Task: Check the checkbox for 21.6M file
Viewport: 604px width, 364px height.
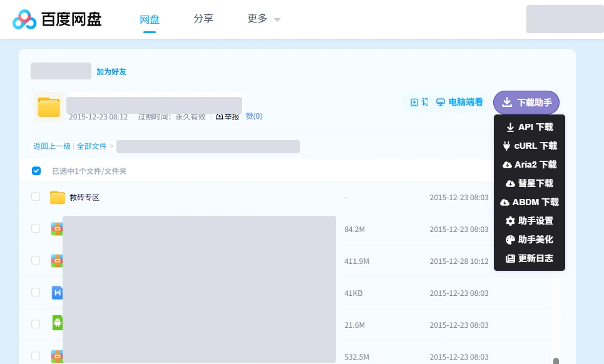Action: tap(36, 325)
